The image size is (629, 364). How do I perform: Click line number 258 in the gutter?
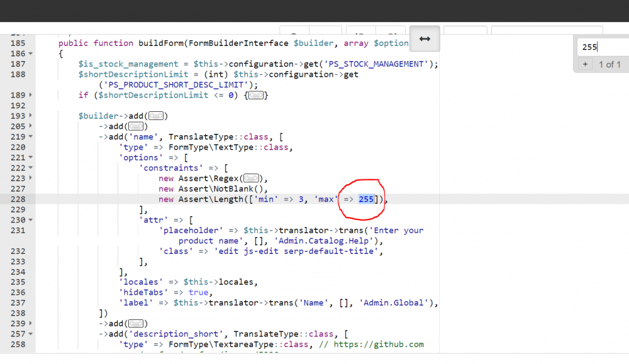click(18, 345)
